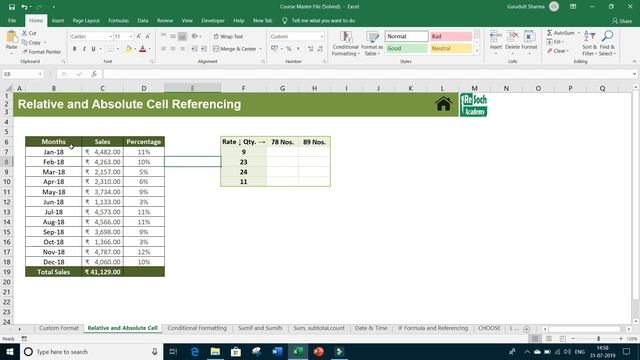The height and width of the screenshot is (360, 640).
Task: Toggle Italic formatting
Action: [x=84, y=49]
